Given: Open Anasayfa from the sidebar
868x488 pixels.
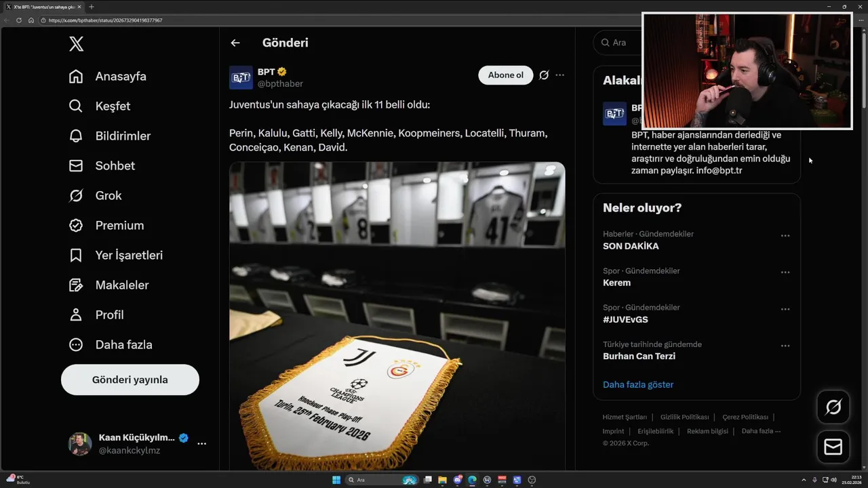Looking at the screenshot, I should tap(108, 77).
